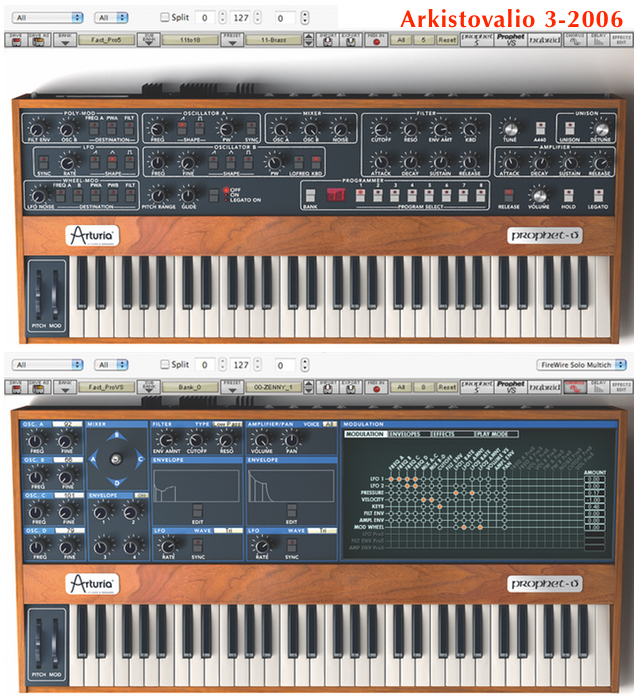640x700 pixels.
Task: Click the IMPORT icon in the top toolbar
Action: click(328, 40)
